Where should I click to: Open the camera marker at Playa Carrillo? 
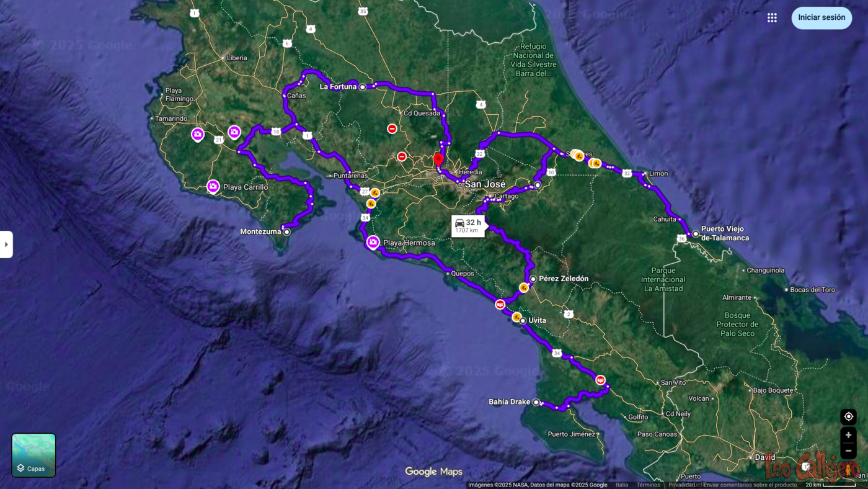coord(213,186)
